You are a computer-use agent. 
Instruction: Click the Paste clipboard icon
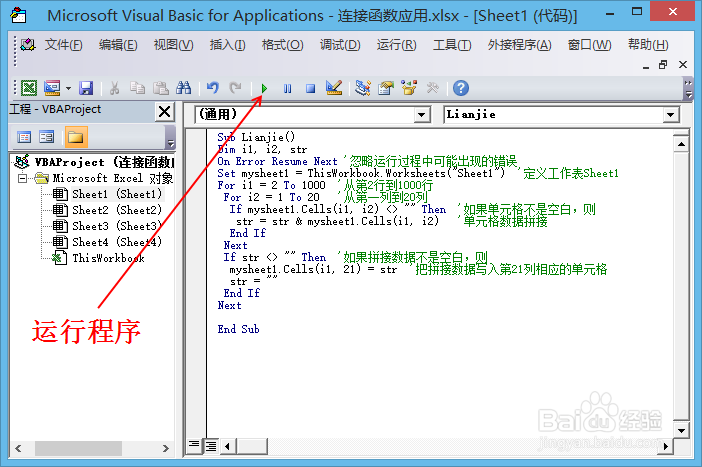pyautogui.click(x=161, y=88)
